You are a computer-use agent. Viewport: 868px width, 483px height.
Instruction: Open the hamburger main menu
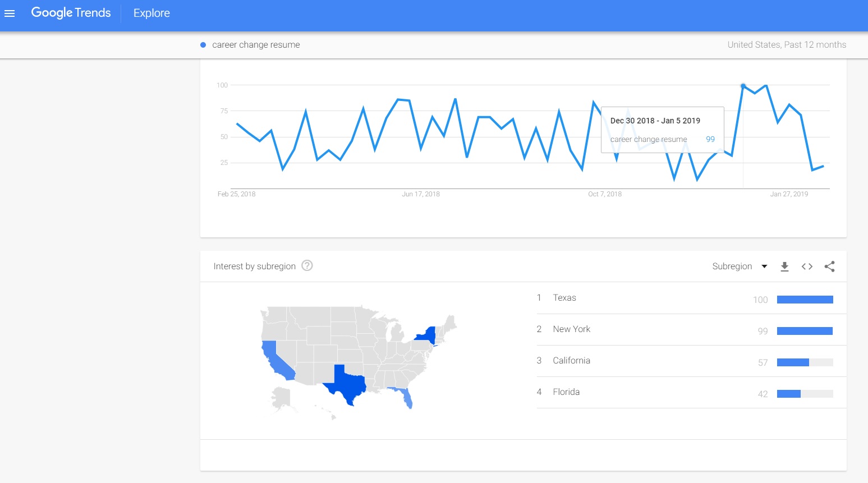pos(10,13)
